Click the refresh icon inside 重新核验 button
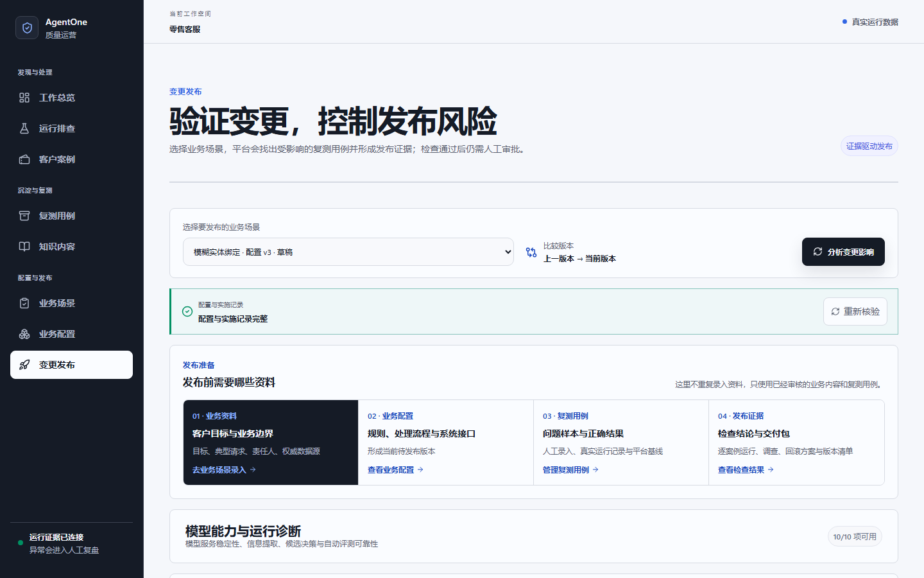 [835, 311]
